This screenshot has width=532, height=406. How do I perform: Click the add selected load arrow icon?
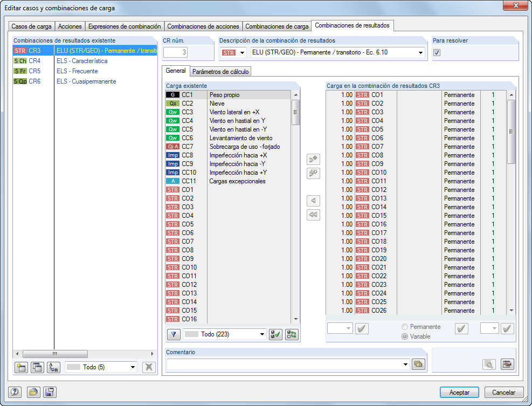tap(313, 159)
